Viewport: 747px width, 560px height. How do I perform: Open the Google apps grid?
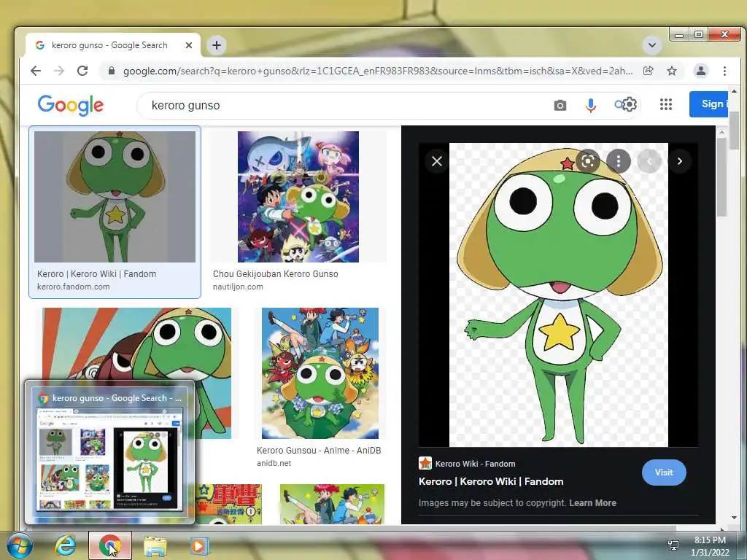coord(666,104)
